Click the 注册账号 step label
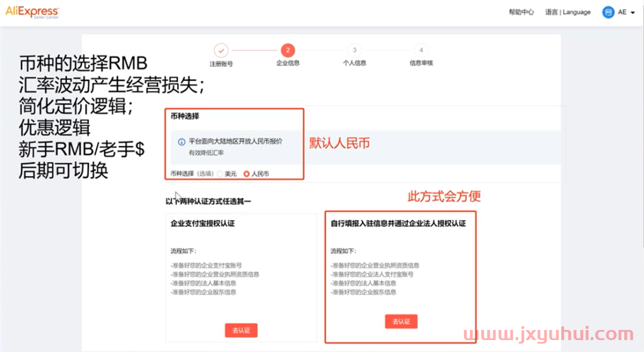Image resolution: width=644 pixels, height=352 pixels. [x=221, y=64]
